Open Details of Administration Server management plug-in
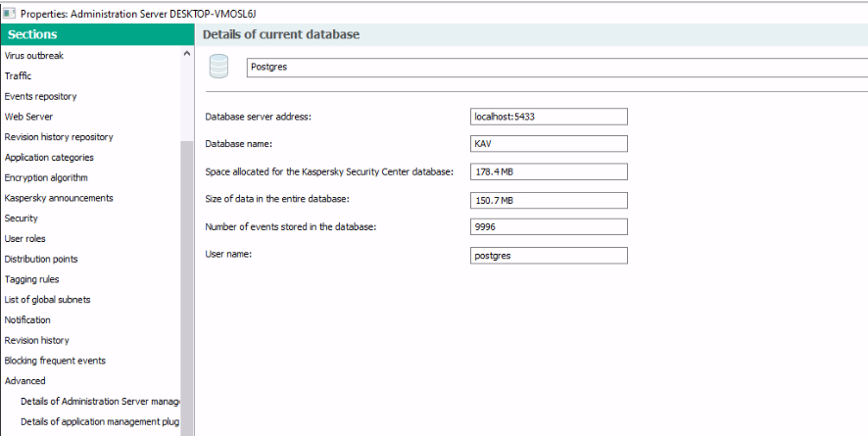 pyautogui.click(x=100, y=401)
